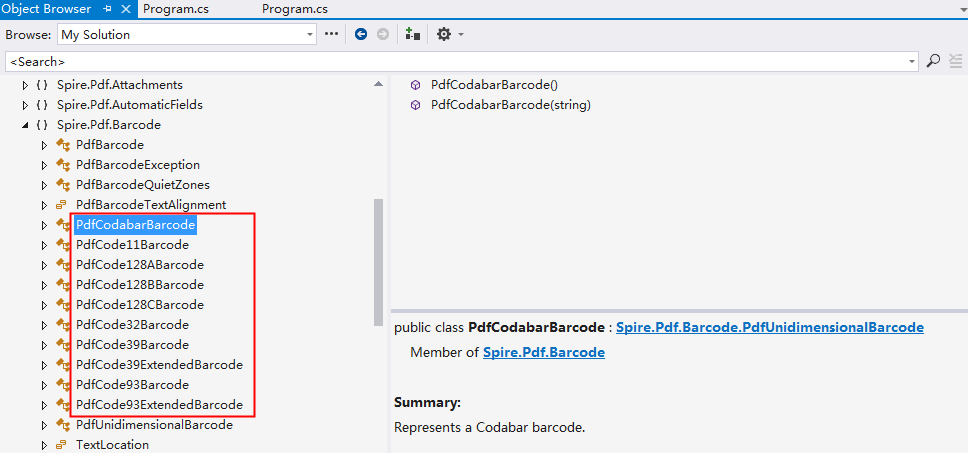Click the PdfBarcodeQuietZones class icon
This screenshot has height=453, width=968.
point(62,185)
